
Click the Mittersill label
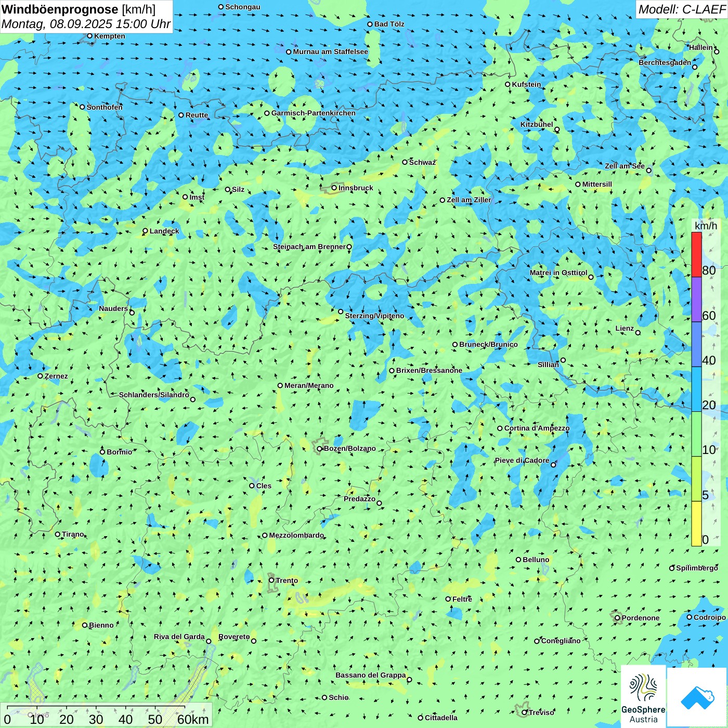coord(597,184)
